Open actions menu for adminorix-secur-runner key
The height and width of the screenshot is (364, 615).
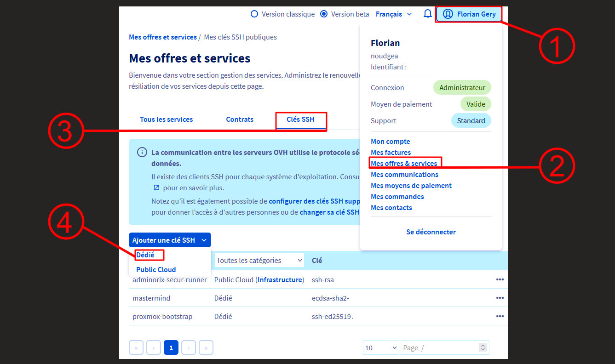point(500,279)
